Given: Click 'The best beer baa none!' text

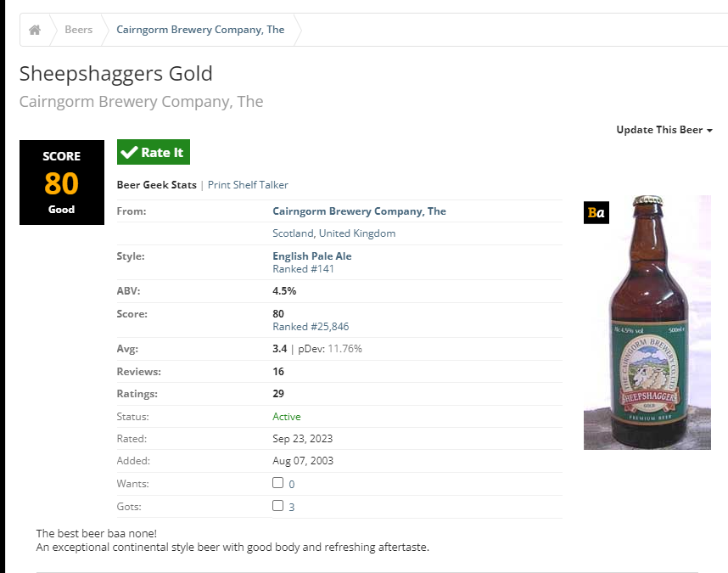Looking at the screenshot, I should pyautogui.click(x=97, y=534).
